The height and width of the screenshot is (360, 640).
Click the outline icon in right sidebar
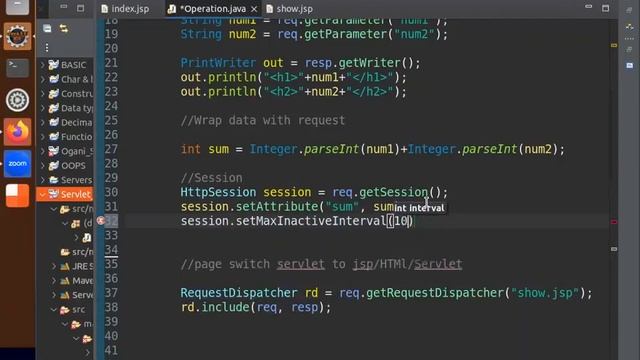click(x=629, y=27)
